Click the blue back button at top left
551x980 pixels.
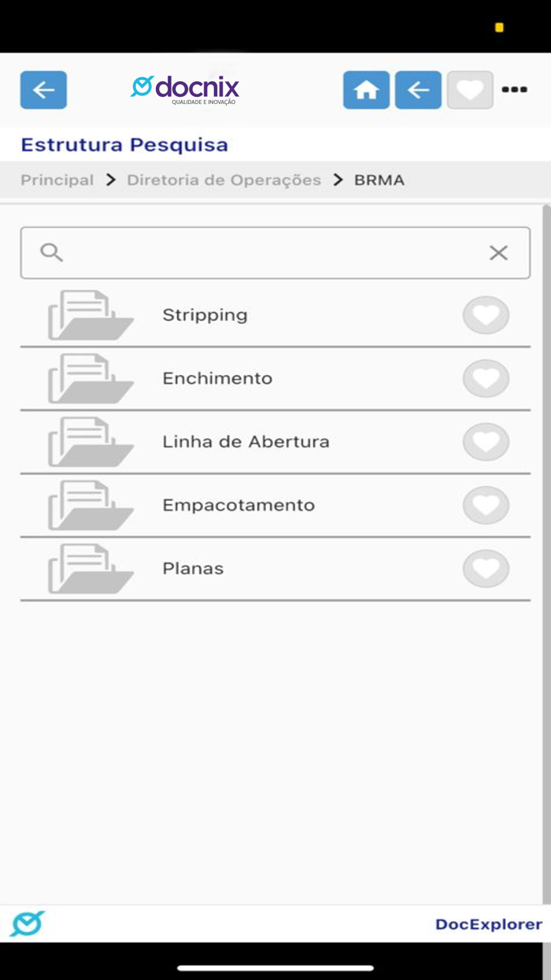43,89
